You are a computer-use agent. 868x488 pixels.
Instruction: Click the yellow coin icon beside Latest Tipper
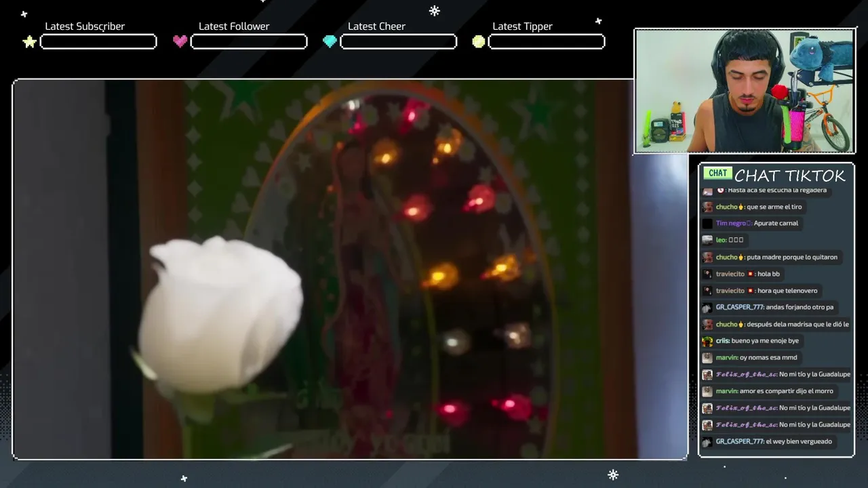(x=479, y=41)
